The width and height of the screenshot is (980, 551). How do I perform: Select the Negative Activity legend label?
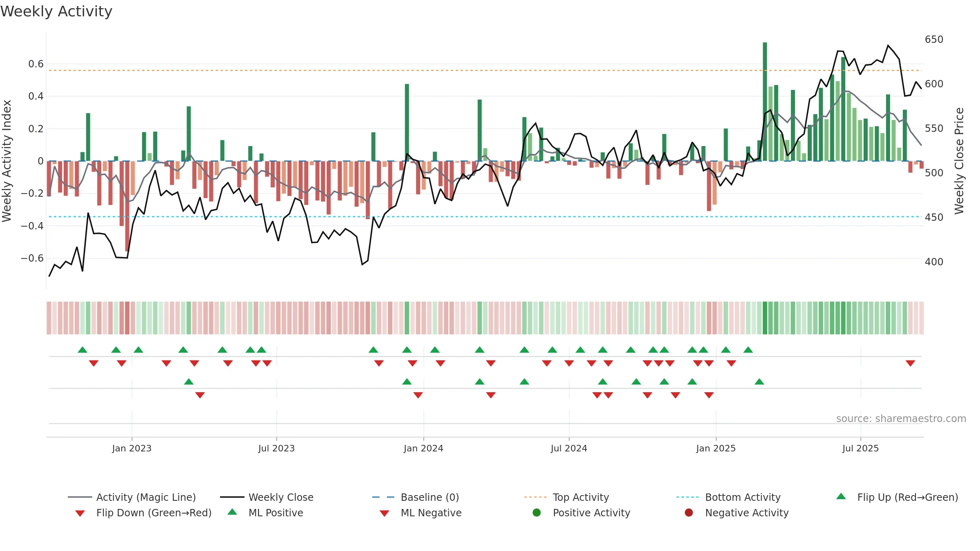pyautogui.click(x=747, y=513)
